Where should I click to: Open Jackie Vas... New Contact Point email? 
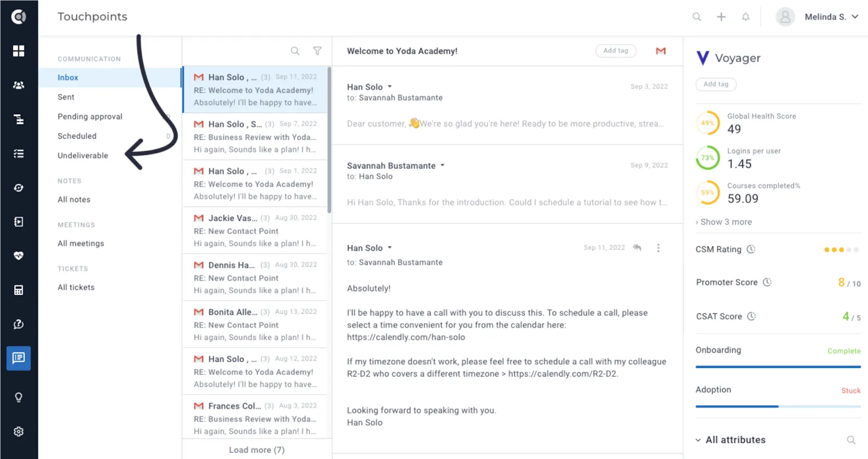[x=255, y=230]
